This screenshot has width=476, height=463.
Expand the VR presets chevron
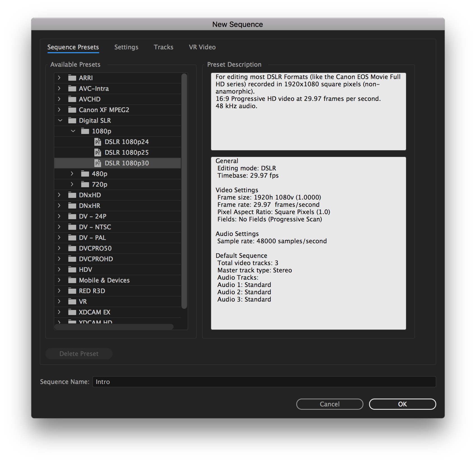click(x=59, y=302)
